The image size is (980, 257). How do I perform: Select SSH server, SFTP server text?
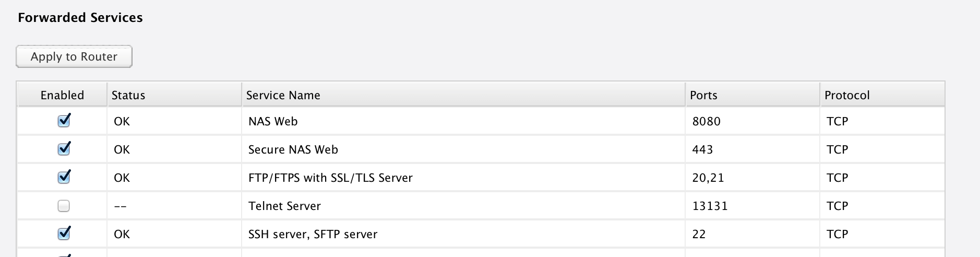click(313, 234)
